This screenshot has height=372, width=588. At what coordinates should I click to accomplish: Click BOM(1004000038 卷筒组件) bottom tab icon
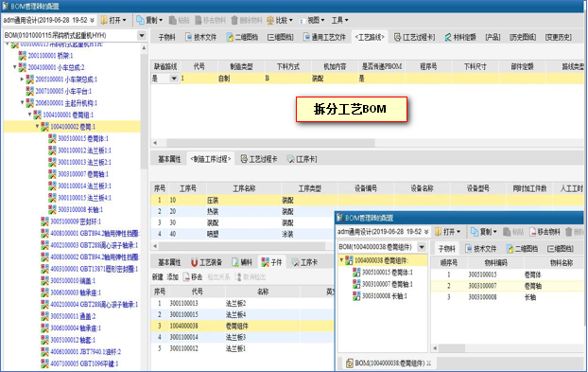point(350,363)
